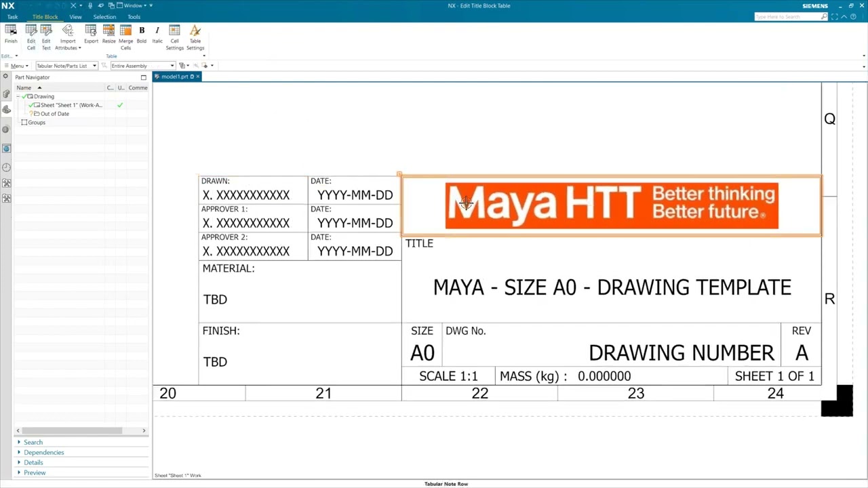The image size is (868, 488).
Task: Open Table Settings
Action: (x=195, y=37)
